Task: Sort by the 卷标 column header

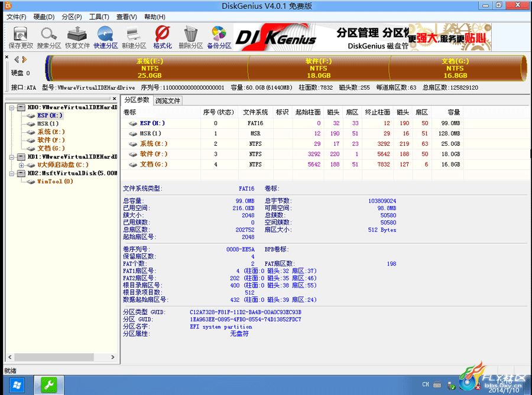Action: click(x=161, y=112)
